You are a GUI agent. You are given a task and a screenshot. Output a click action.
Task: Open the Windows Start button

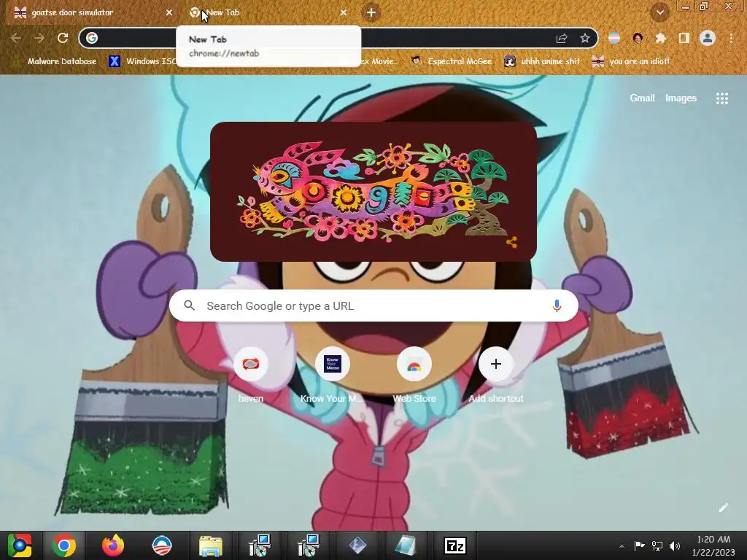coord(20,545)
